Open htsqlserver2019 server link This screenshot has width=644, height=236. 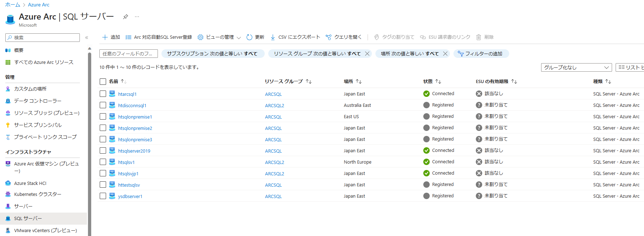point(134,151)
